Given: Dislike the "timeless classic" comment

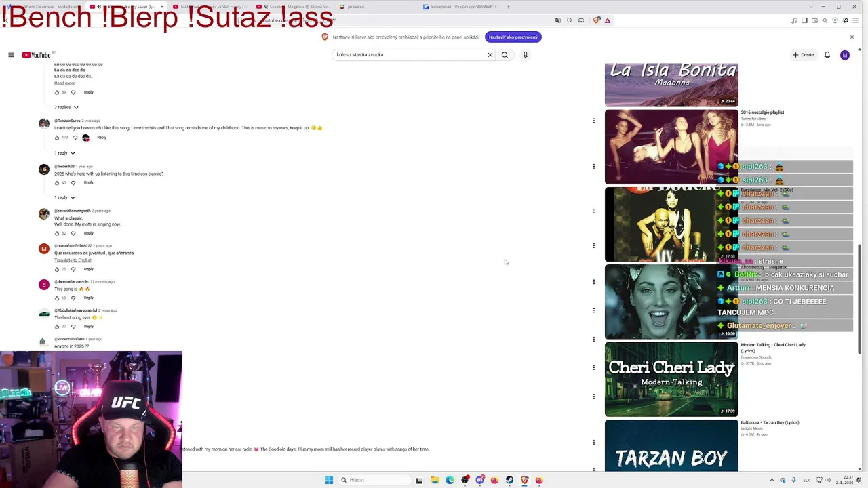Looking at the screenshot, I should coord(73,182).
